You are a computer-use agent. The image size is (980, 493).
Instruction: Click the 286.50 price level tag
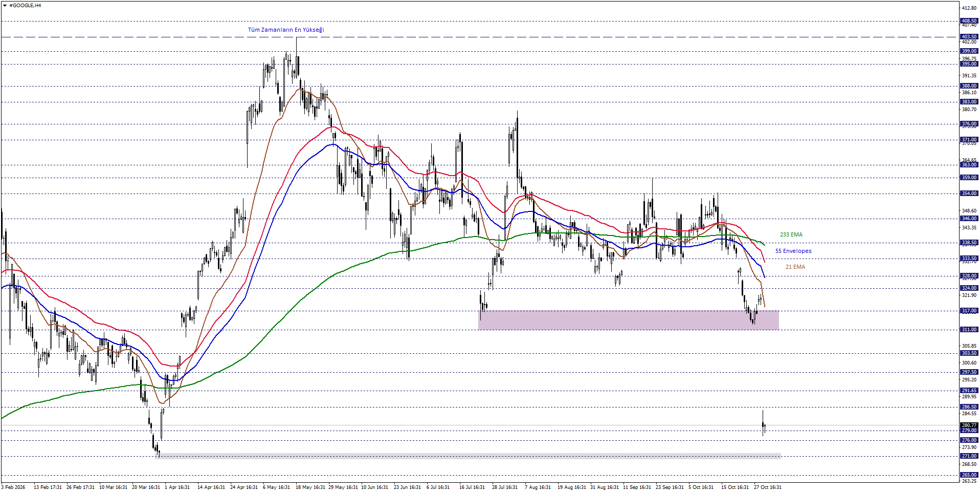[x=969, y=407]
